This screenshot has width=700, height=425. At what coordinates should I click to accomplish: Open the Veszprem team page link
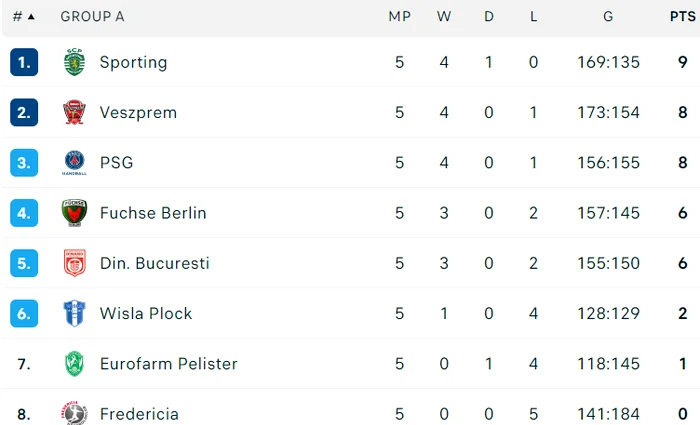click(138, 112)
